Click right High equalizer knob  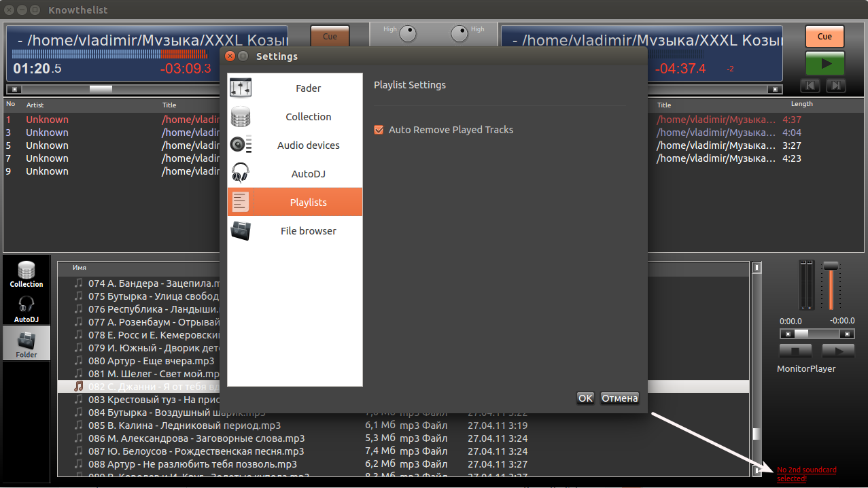coord(460,33)
